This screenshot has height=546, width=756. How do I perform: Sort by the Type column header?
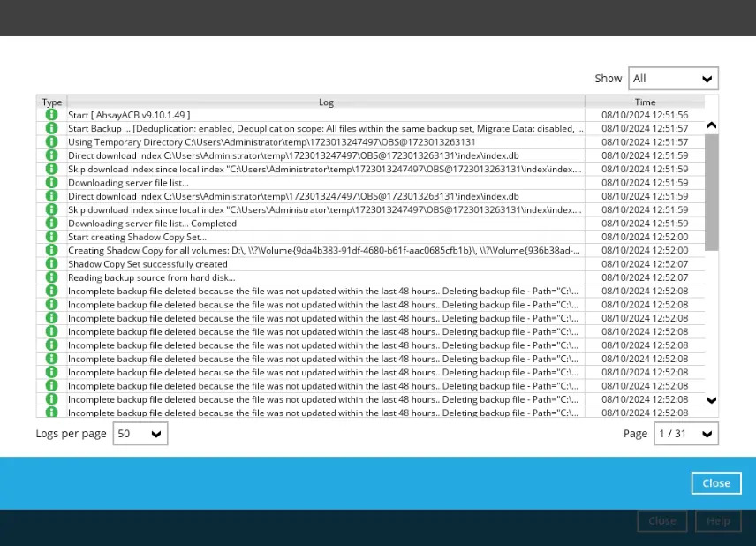(x=52, y=102)
